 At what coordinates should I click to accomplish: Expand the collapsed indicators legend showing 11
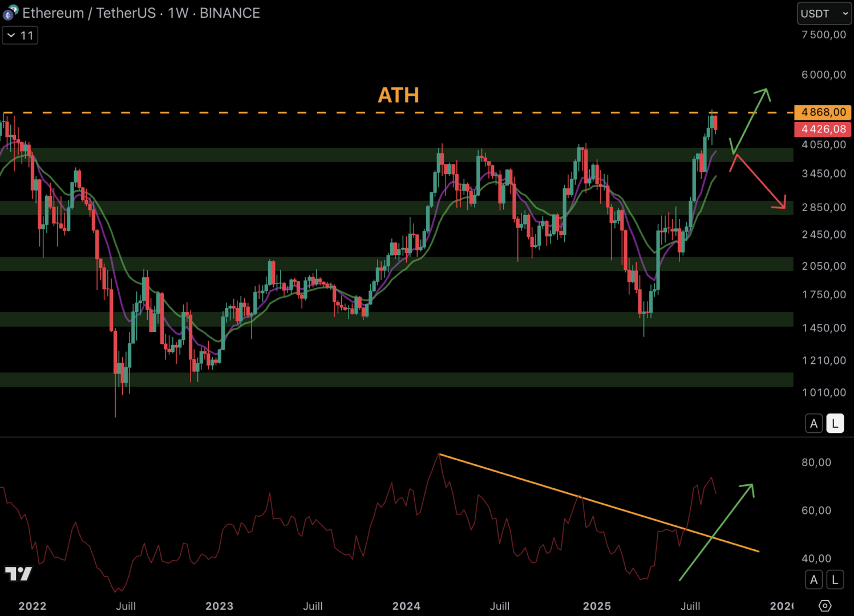pos(20,35)
